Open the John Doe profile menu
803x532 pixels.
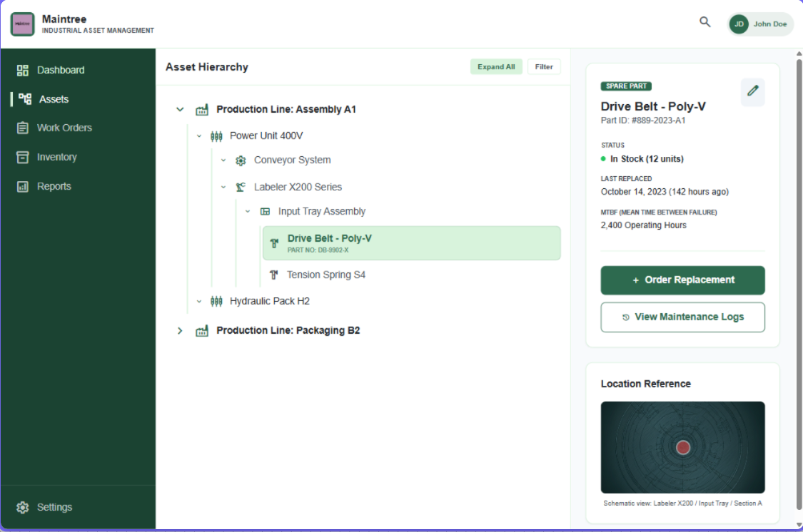(x=760, y=24)
